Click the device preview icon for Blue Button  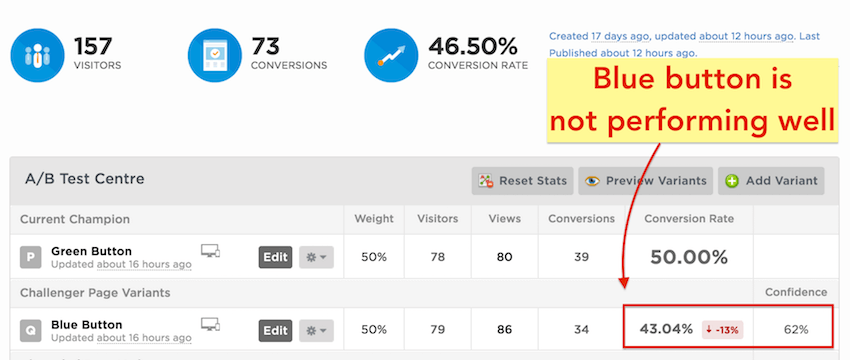(x=210, y=324)
